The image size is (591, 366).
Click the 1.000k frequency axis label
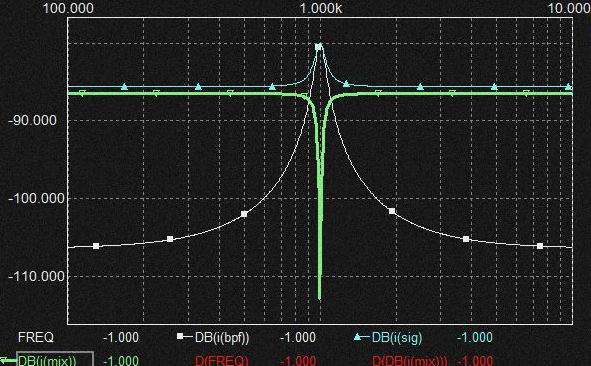click(321, 8)
